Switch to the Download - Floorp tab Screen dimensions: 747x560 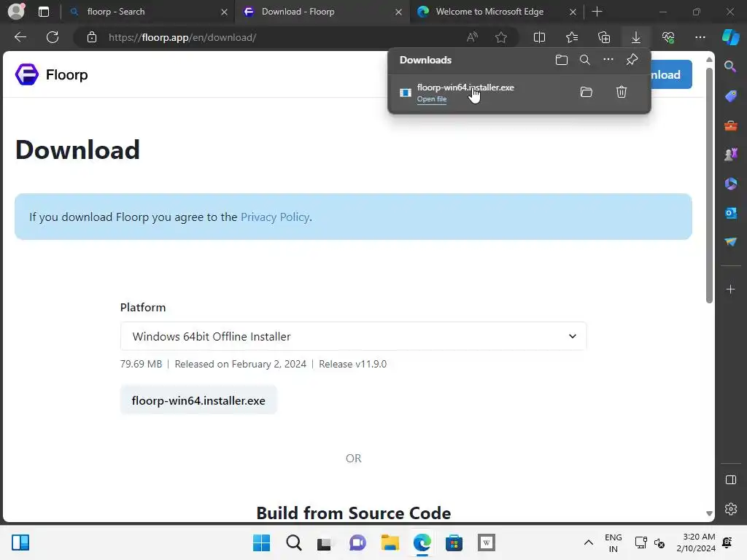point(322,12)
